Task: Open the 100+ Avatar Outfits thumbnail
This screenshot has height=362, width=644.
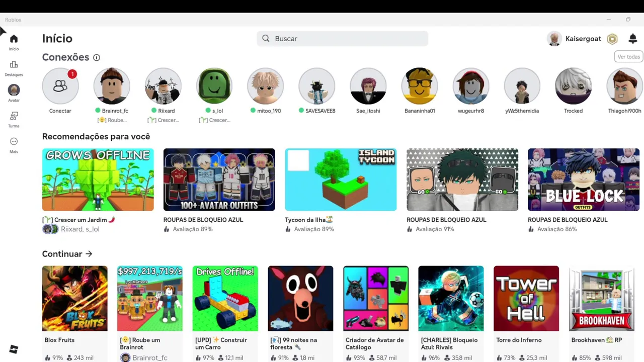Action: click(219, 179)
